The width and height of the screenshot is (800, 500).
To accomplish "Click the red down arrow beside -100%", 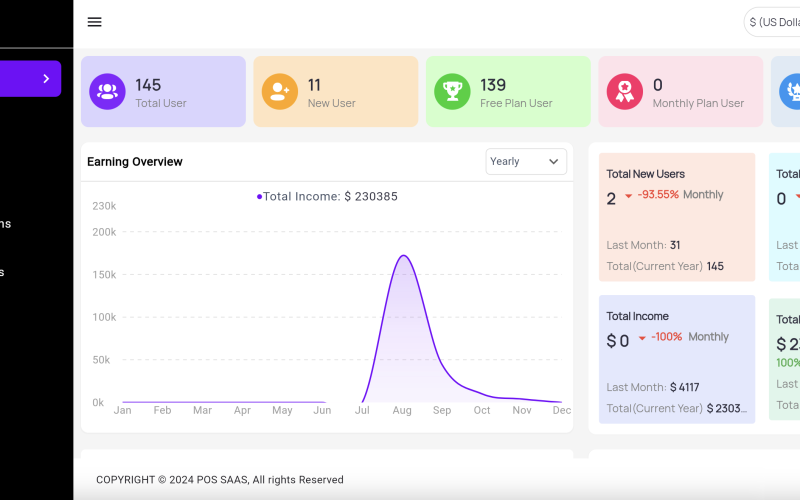I will point(642,338).
